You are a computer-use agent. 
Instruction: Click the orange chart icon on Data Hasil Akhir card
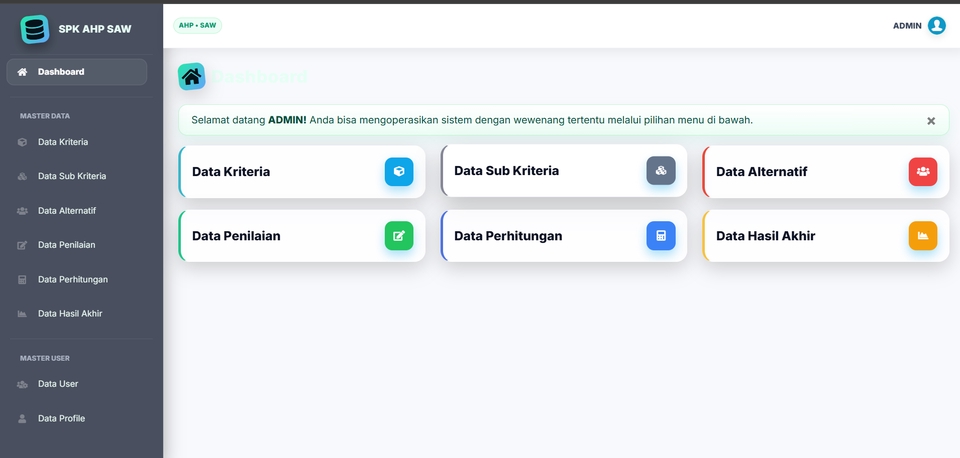point(923,236)
